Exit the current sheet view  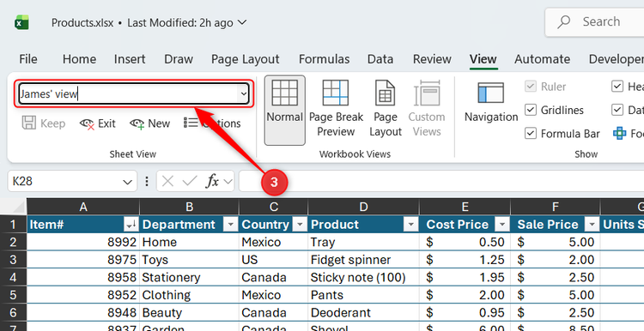pos(97,123)
